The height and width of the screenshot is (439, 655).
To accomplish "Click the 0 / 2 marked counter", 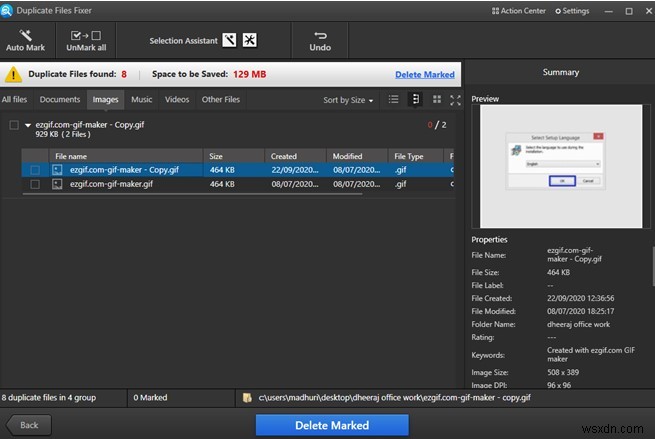I will [437, 125].
